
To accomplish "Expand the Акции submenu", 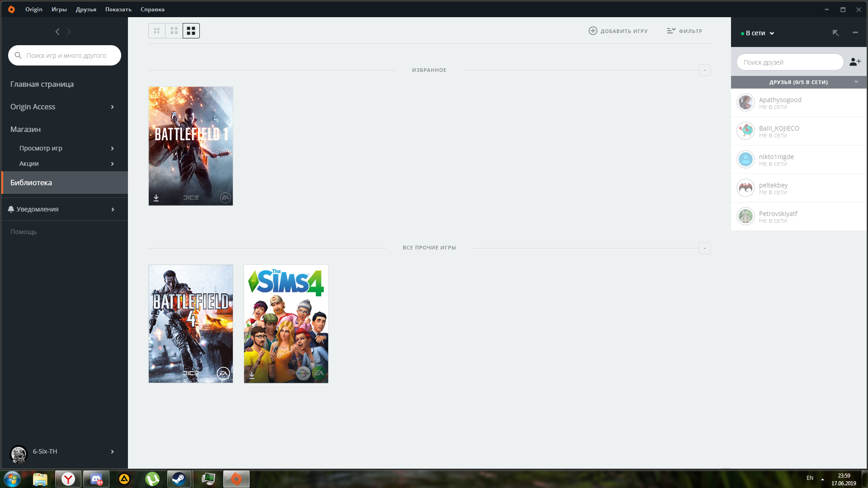I will tap(113, 164).
